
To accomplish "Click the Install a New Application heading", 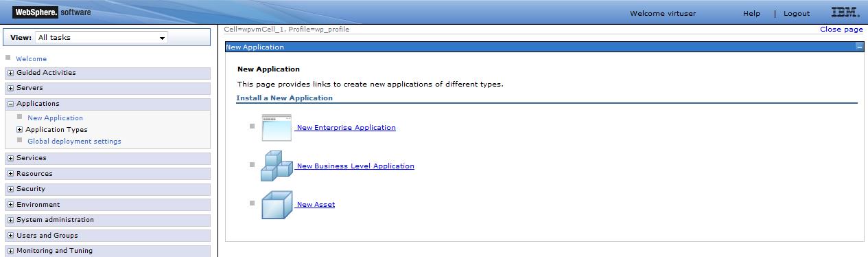I will coord(284,98).
